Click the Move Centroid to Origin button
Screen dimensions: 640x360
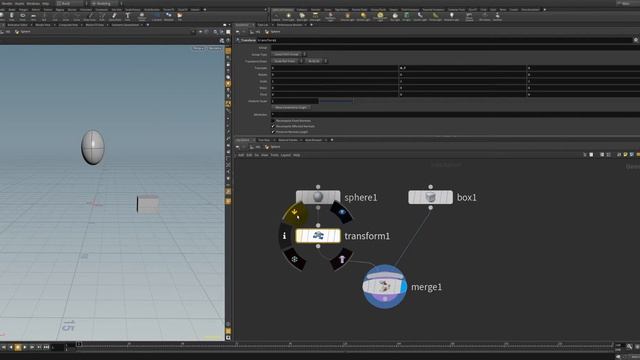pyautogui.click(x=291, y=107)
